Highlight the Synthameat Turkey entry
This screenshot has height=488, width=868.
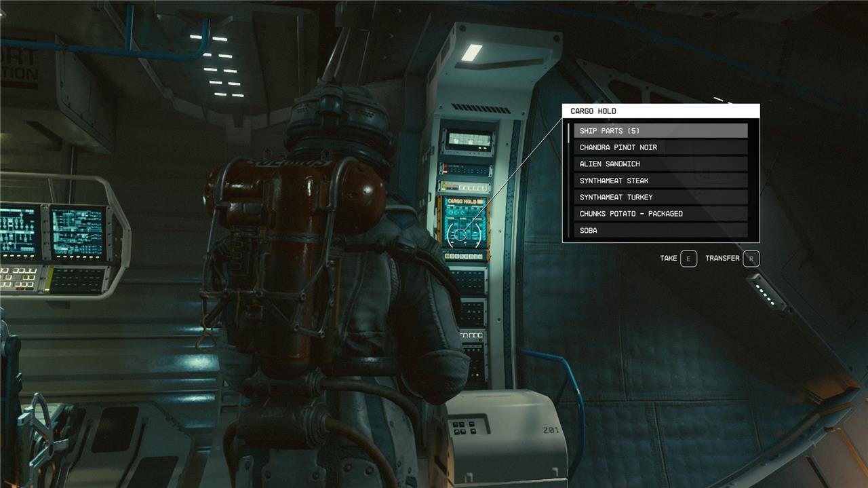tap(660, 198)
